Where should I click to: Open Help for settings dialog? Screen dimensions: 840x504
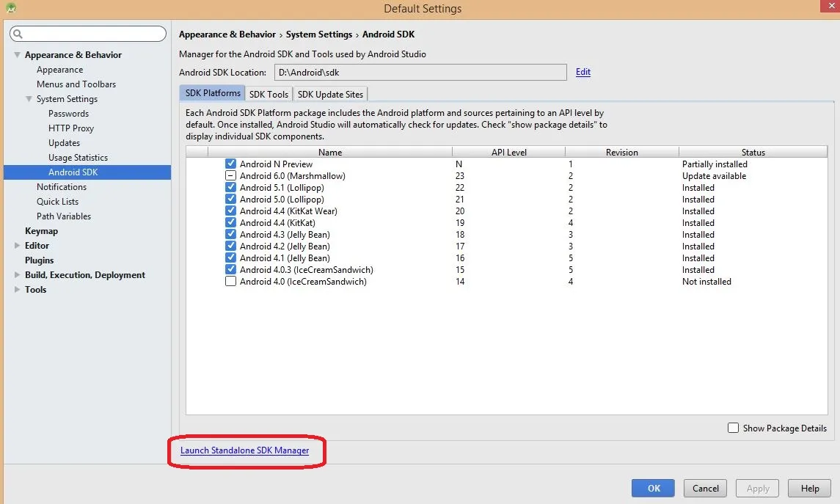coord(810,489)
